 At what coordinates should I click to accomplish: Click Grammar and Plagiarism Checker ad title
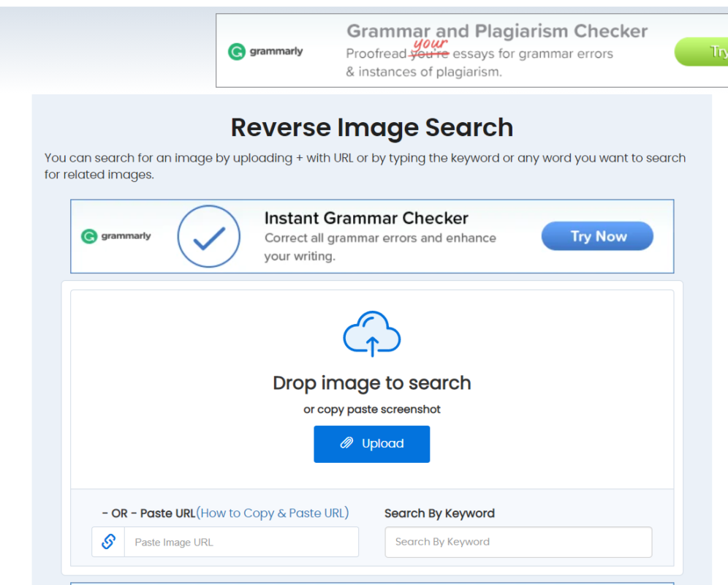pos(497,31)
